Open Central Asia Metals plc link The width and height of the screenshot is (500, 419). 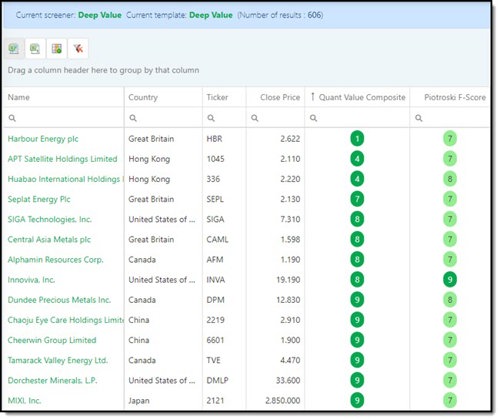point(49,240)
